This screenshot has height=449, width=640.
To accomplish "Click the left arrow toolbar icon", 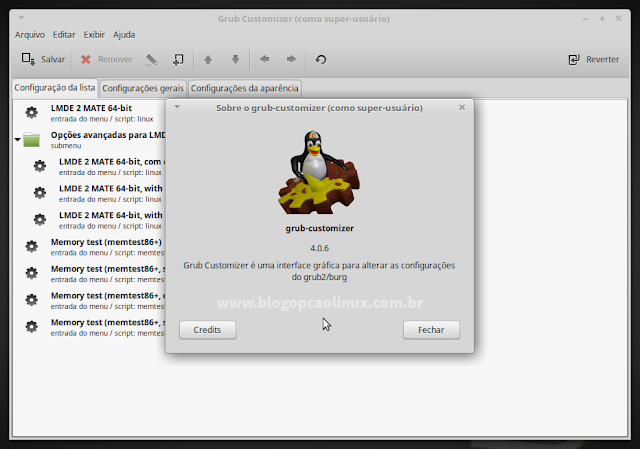I will pos(264,59).
